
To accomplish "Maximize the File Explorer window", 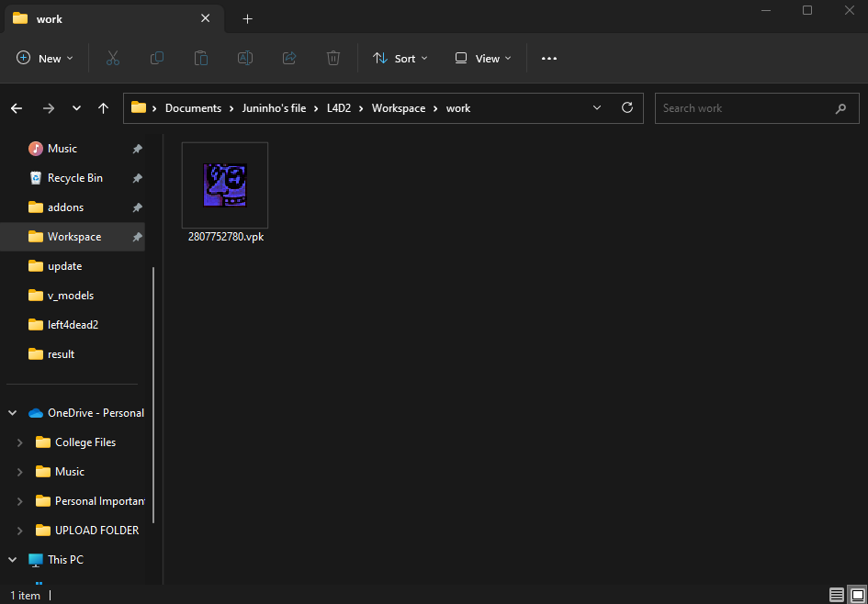I will pyautogui.click(x=807, y=10).
